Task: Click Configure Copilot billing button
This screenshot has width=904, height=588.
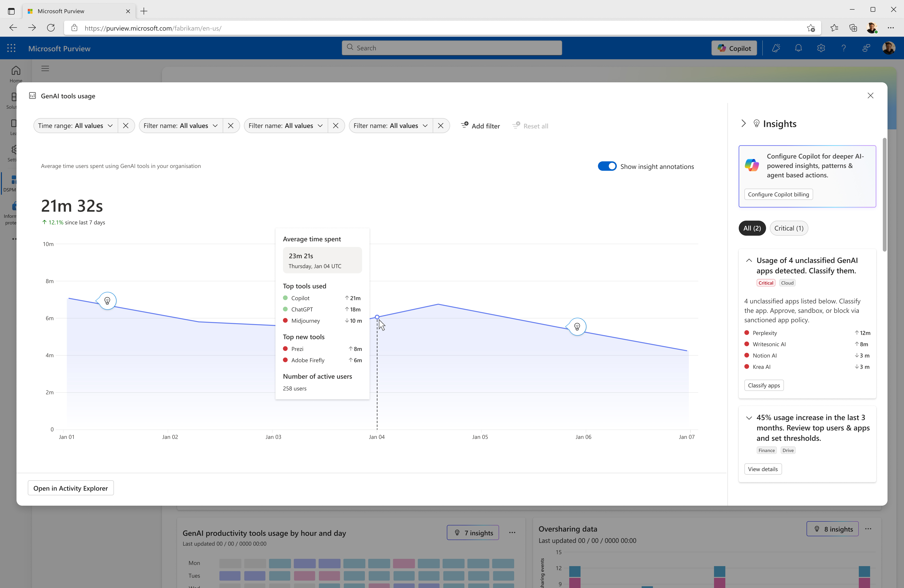Action: 778,194
